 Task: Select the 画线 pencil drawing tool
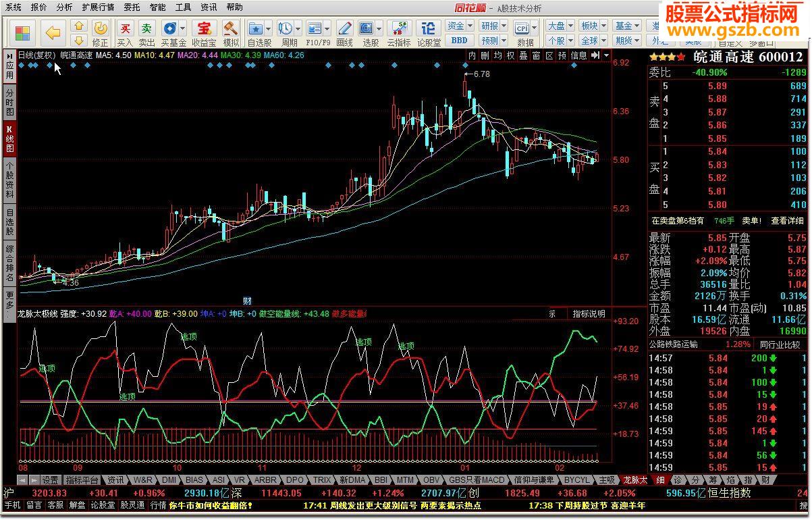(344, 28)
